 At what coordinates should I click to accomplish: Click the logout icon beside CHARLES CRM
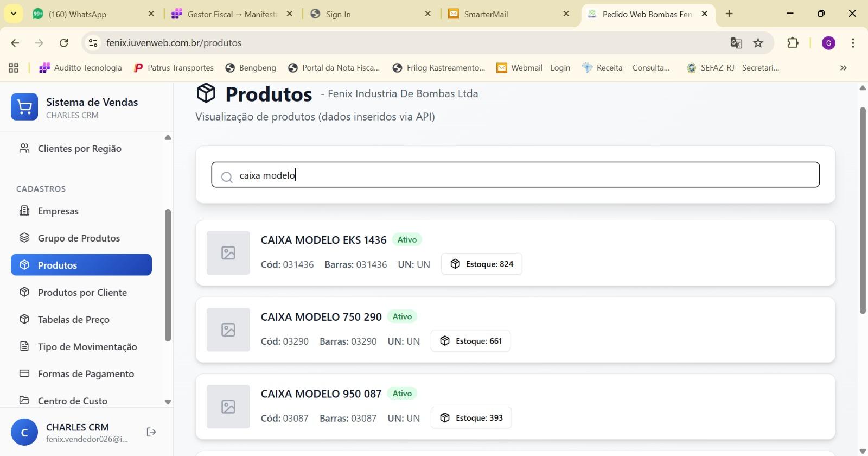click(x=151, y=432)
